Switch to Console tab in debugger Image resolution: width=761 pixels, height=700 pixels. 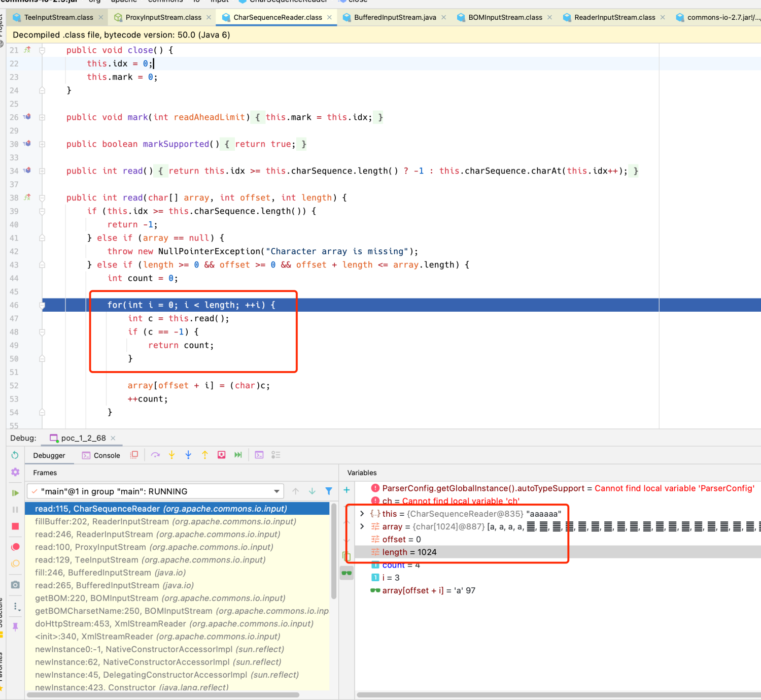(x=101, y=455)
